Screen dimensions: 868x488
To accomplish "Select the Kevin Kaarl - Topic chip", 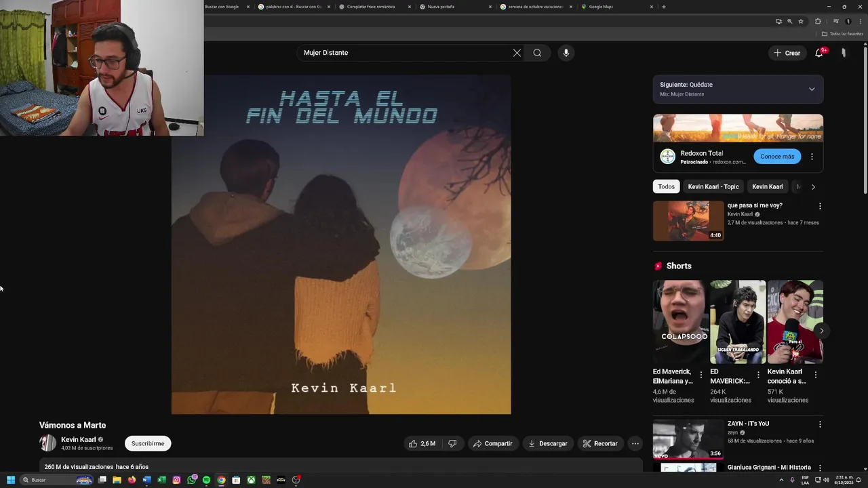I will click(713, 186).
